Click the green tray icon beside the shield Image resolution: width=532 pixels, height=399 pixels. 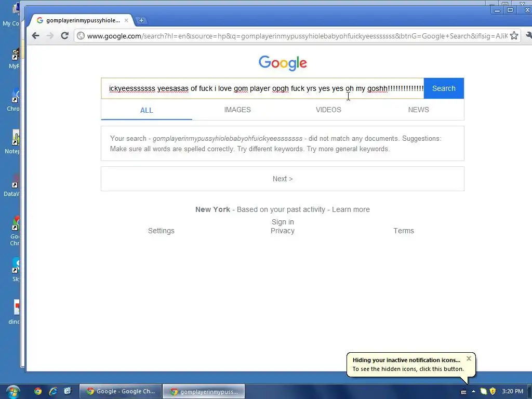click(484, 391)
